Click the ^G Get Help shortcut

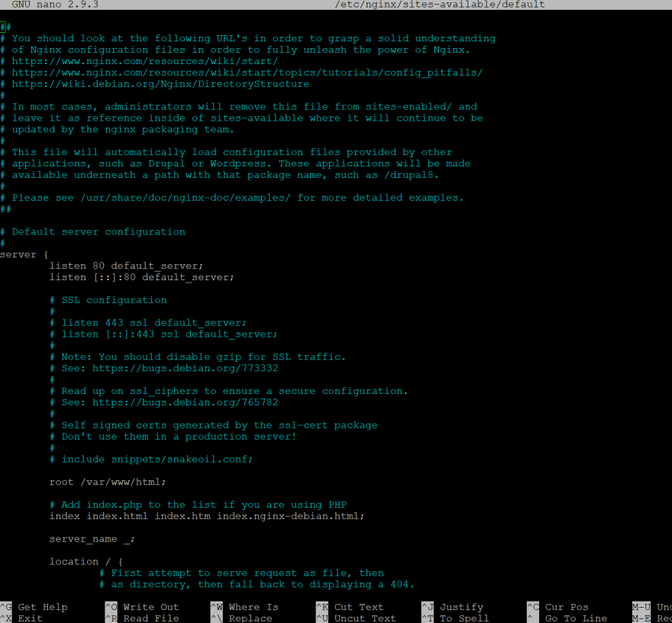[34, 607]
